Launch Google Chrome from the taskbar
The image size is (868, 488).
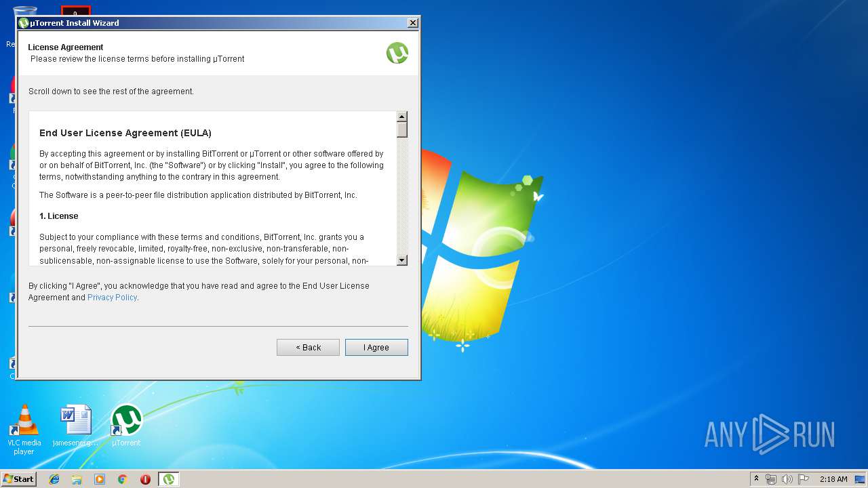tap(123, 479)
